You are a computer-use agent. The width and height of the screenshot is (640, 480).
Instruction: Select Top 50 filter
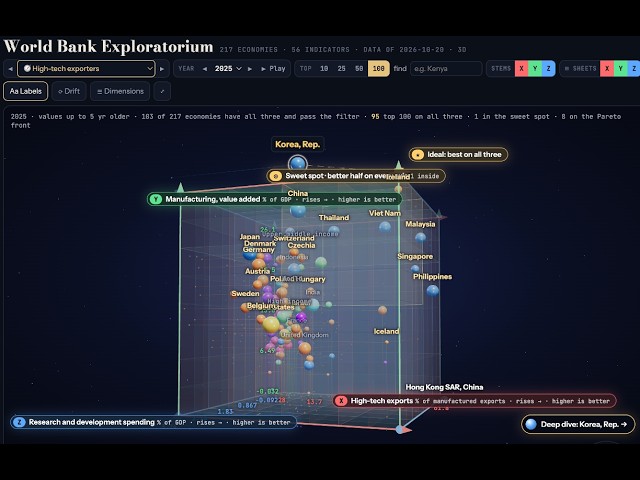click(359, 69)
